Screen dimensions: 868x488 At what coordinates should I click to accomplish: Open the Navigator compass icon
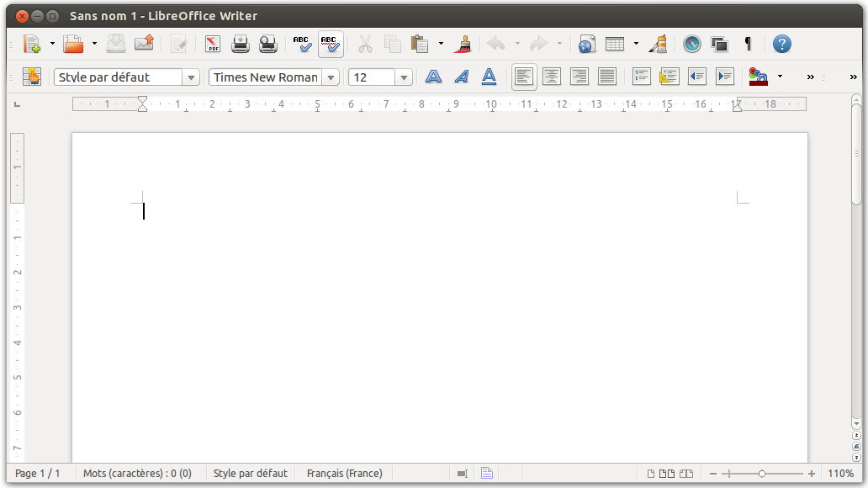click(692, 44)
